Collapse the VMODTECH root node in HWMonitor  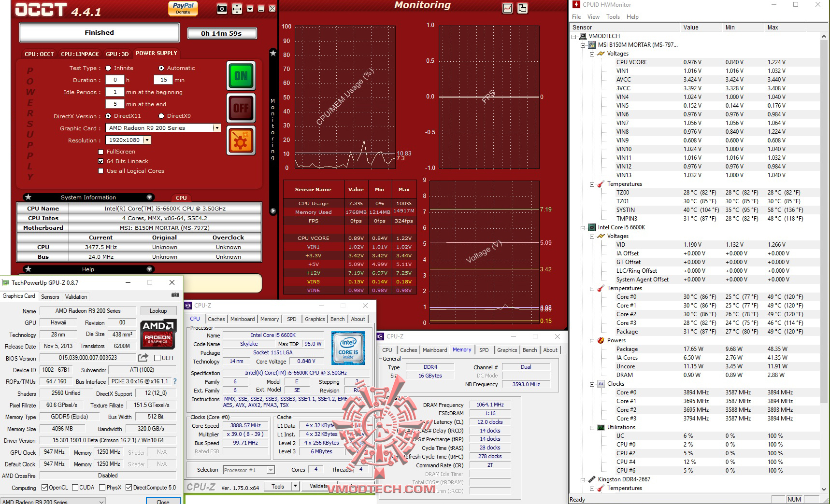click(574, 36)
